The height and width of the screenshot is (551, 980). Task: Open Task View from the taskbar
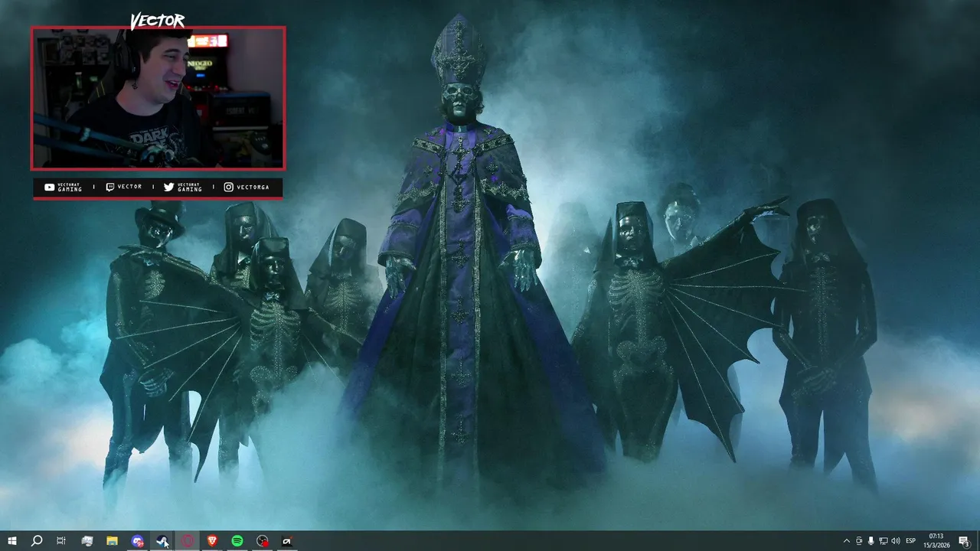click(61, 541)
